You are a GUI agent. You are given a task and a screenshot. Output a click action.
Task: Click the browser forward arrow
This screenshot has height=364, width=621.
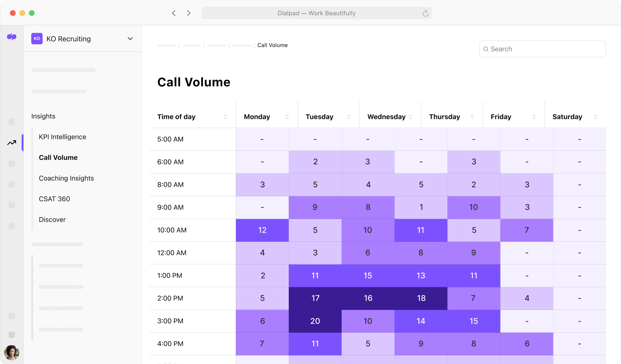[x=189, y=13]
